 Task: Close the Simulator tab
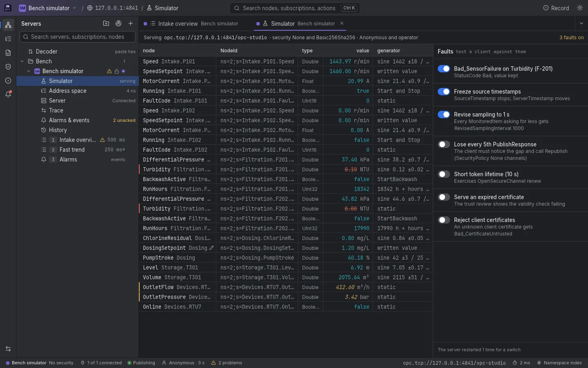click(342, 23)
